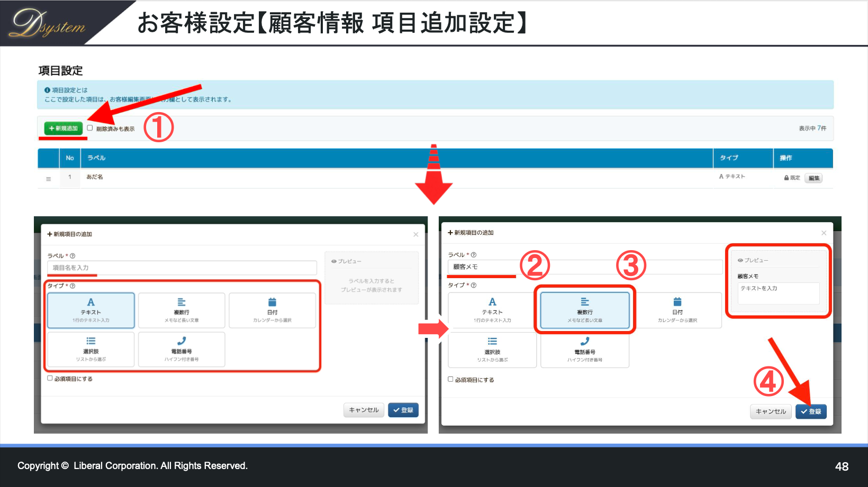This screenshot has height=487, width=868.
Task: Focus the 項目名を入力 label field in left dialog
Action: [x=182, y=268]
